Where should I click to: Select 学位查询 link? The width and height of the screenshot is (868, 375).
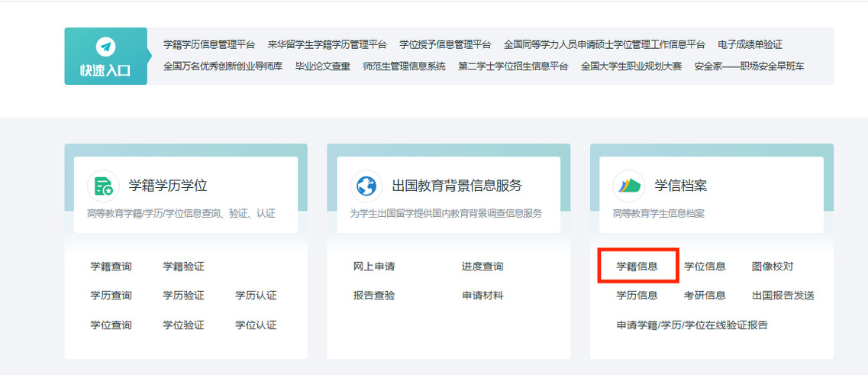(111, 325)
